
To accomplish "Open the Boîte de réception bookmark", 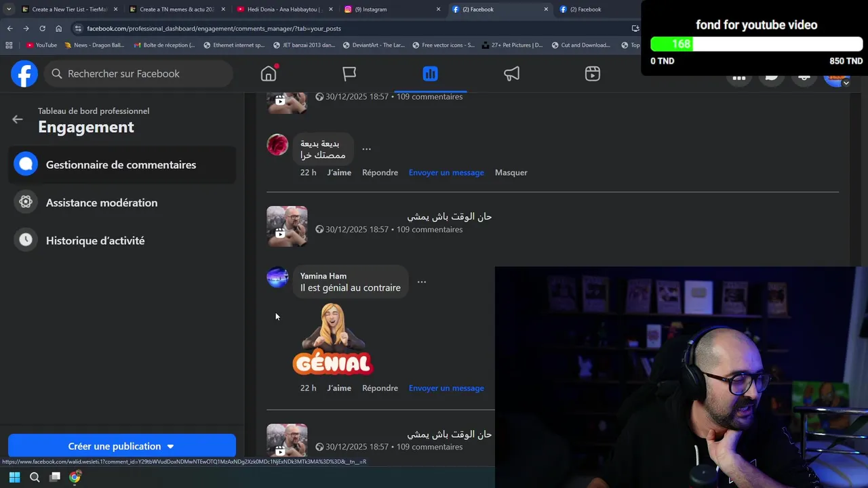I will (164, 45).
